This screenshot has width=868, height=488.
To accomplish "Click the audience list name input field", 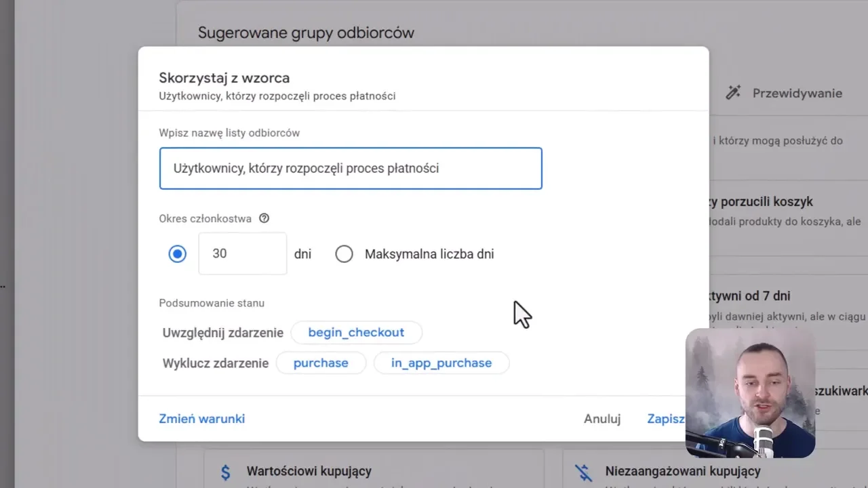I will 351,168.
